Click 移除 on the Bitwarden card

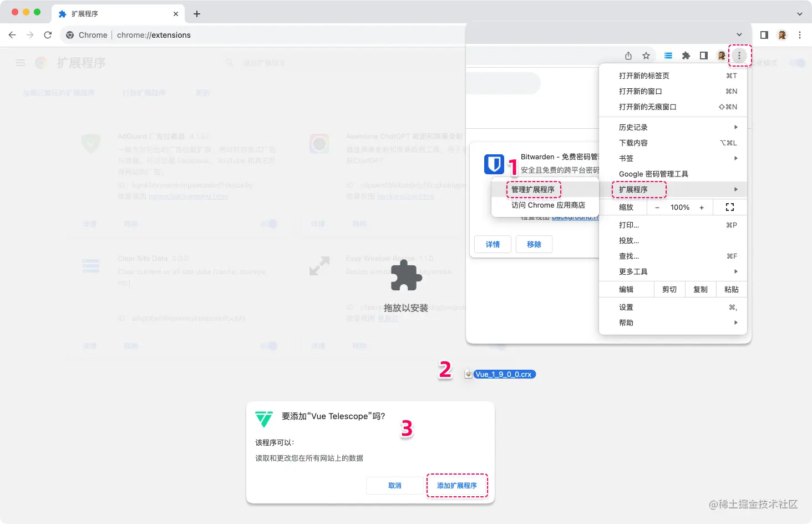(534, 244)
